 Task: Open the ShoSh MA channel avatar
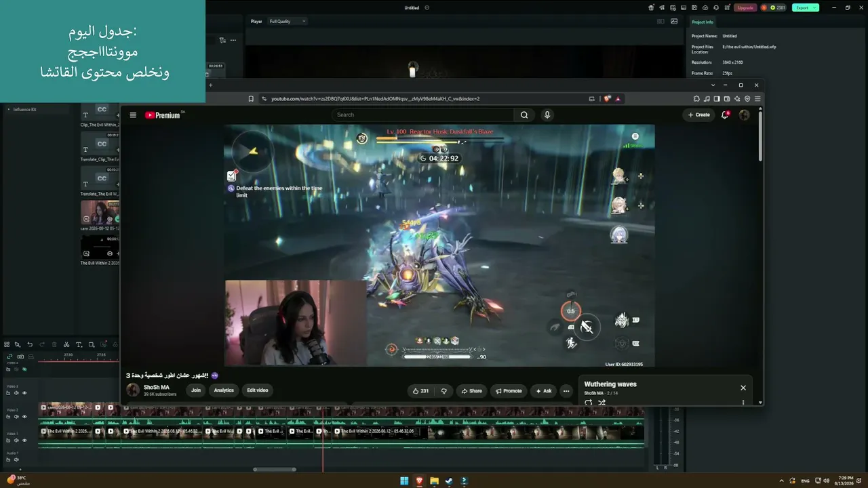(x=133, y=390)
